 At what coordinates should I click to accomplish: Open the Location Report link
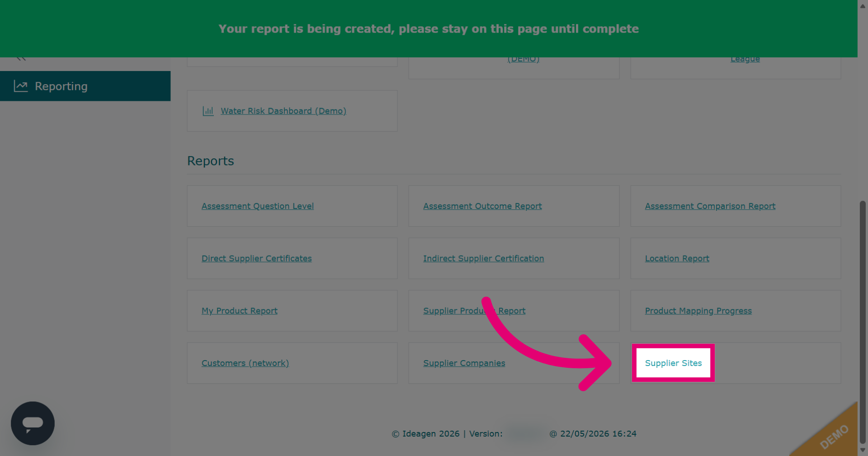tap(677, 258)
